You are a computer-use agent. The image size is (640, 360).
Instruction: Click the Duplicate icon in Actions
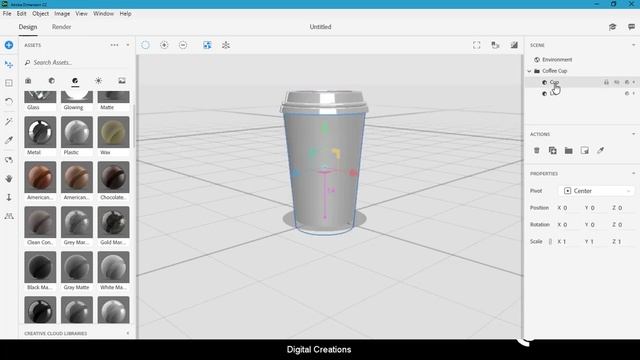[553, 151]
